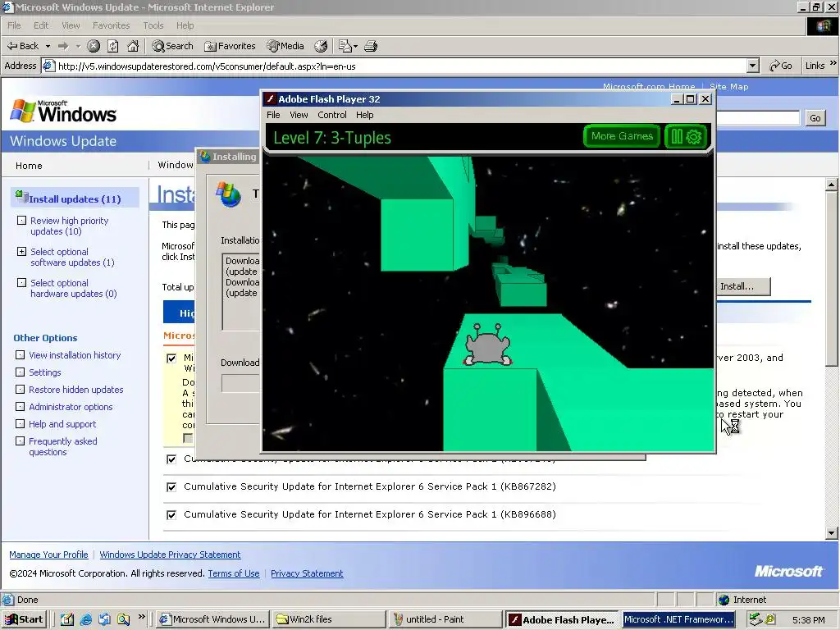Toggle checkbox for KB896688 security update
Viewport: 840px width, 630px height.
171,515
